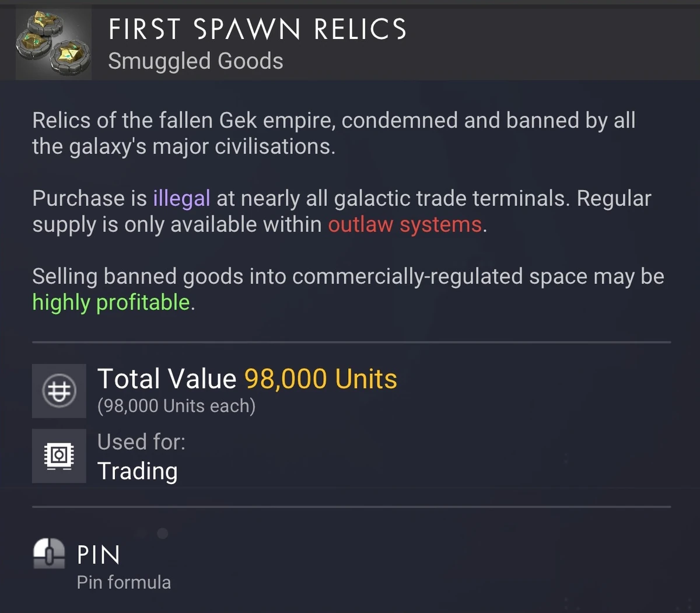Select the red 'outlaw systems' text
The width and height of the screenshot is (700, 613).
pyautogui.click(x=405, y=224)
